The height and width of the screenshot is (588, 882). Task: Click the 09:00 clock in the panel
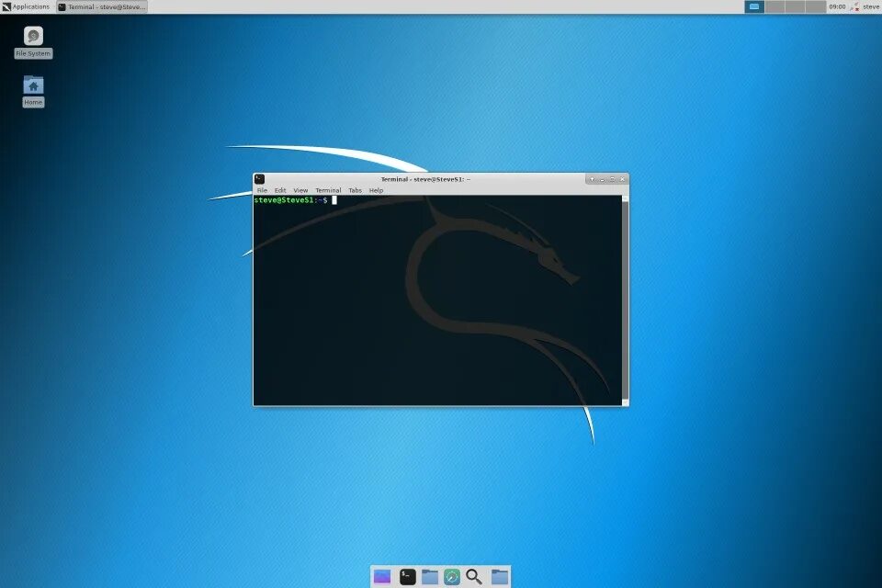837,6
